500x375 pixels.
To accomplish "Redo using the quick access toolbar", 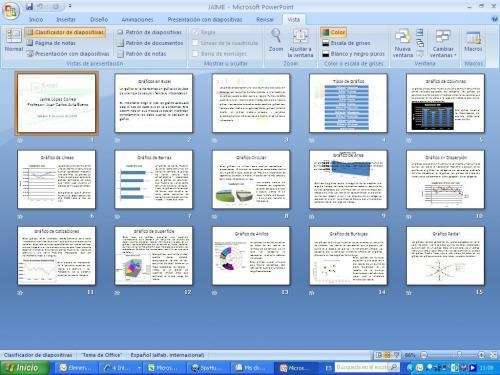I will point(56,6).
